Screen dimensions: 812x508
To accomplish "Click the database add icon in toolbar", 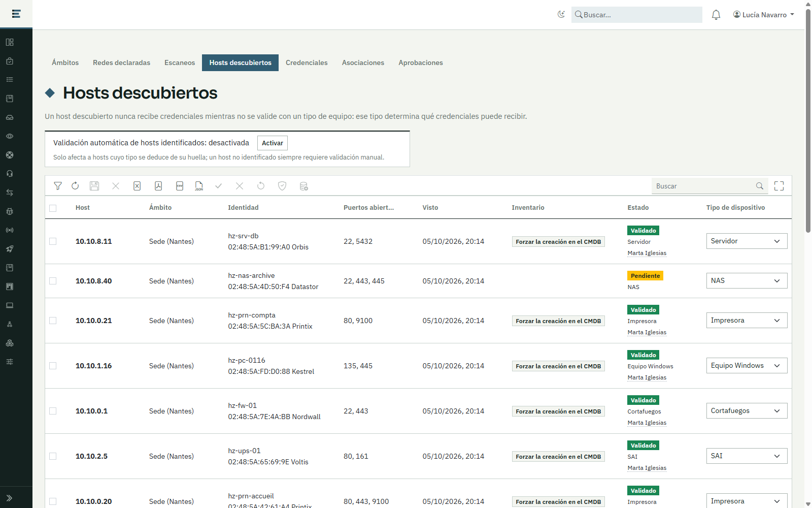I will click(x=303, y=186).
